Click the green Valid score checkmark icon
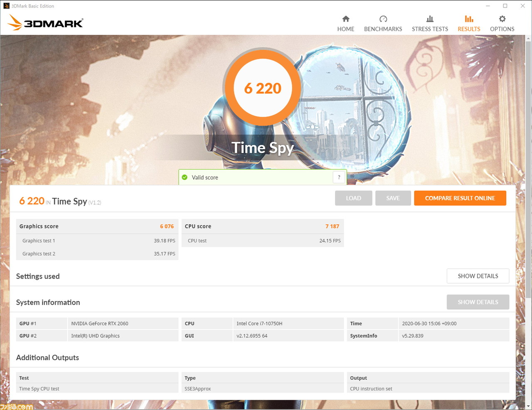 click(x=185, y=177)
